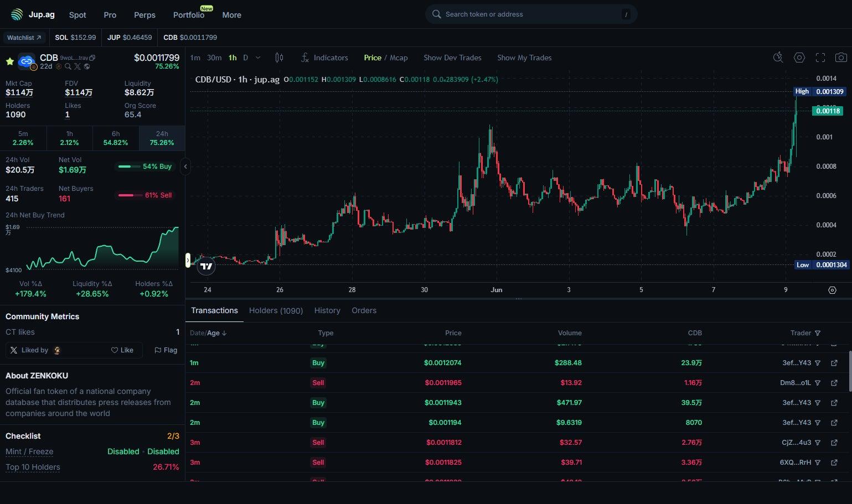Screen dimensions: 852x504
Task: Filter trades by Trader column header funnel
Action: click(818, 333)
